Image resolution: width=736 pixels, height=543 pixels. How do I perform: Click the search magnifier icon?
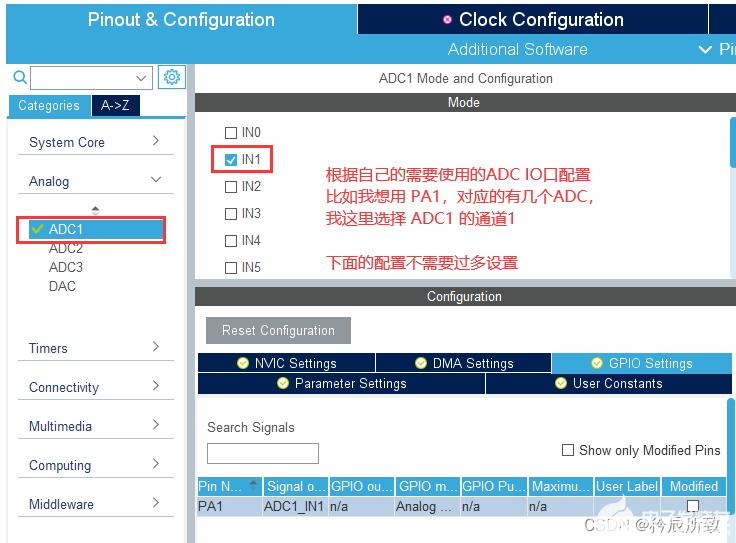coord(20,77)
